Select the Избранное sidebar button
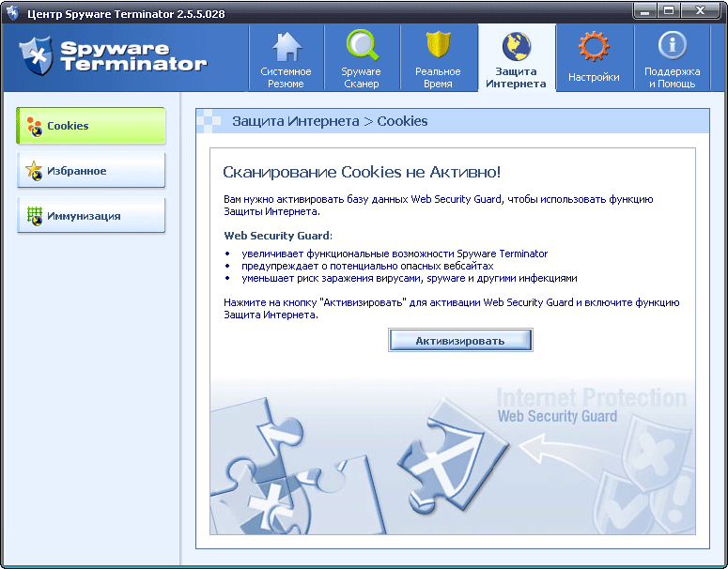This screenshot has width=728, height=569. (x=91, y=170)
